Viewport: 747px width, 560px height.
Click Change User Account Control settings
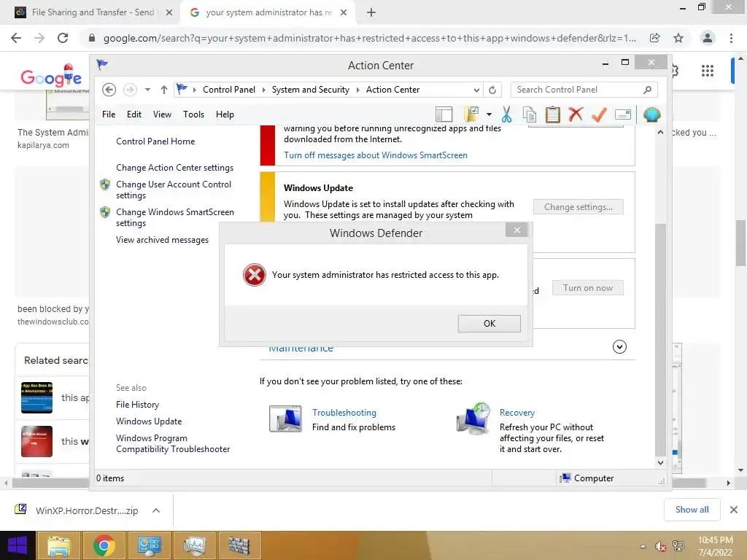pos(174,190)
